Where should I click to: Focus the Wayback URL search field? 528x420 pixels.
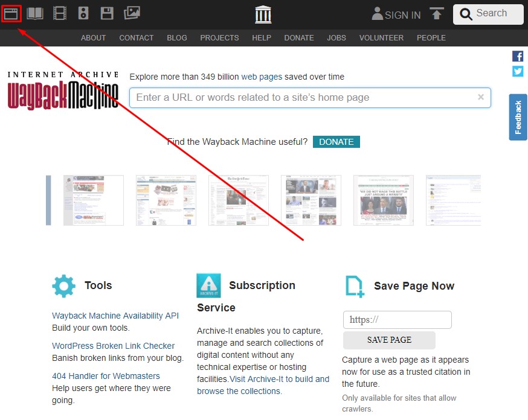(x=310, y=98)
